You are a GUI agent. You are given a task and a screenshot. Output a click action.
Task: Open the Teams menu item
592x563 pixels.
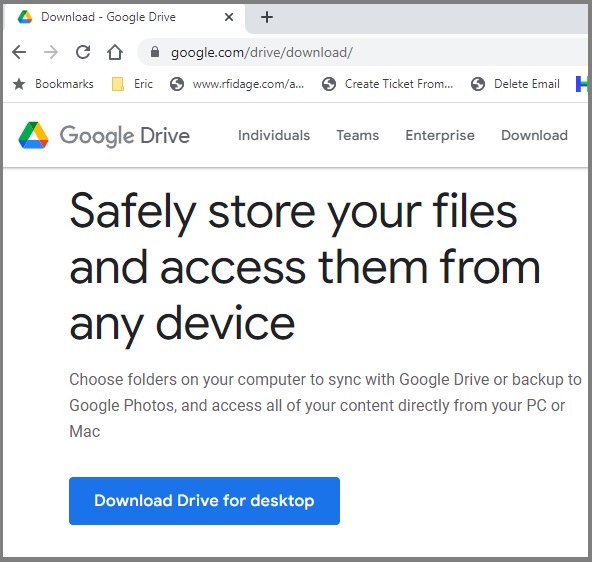pyautogui.click(x=358, y=135)
